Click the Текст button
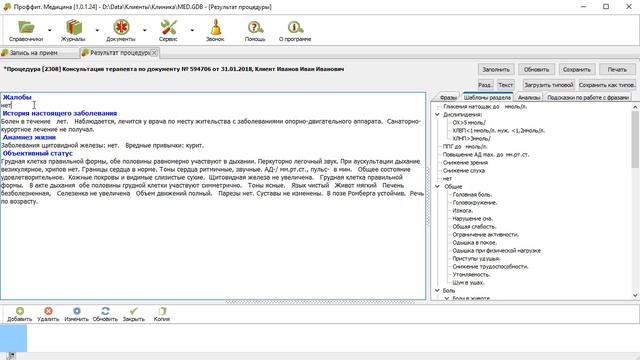 click(x=505, y=85)
